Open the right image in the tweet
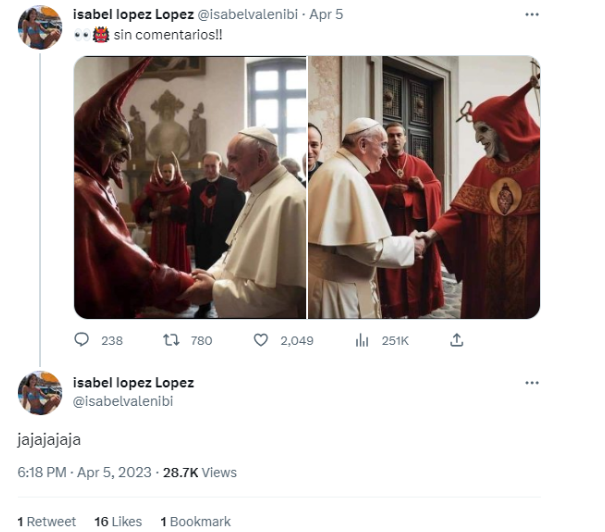Screen dimensions: 605x532 [x=424, y=187]
